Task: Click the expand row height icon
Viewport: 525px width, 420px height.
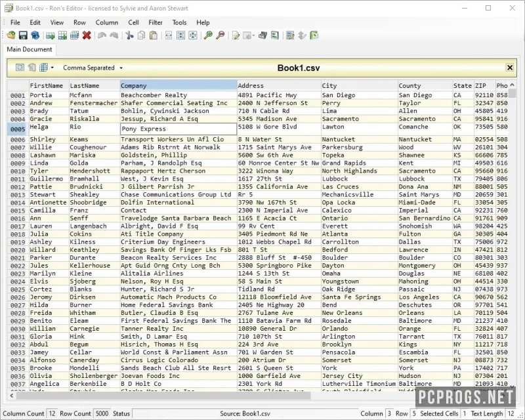Action: pyautogui.click(x=181, y=35)
